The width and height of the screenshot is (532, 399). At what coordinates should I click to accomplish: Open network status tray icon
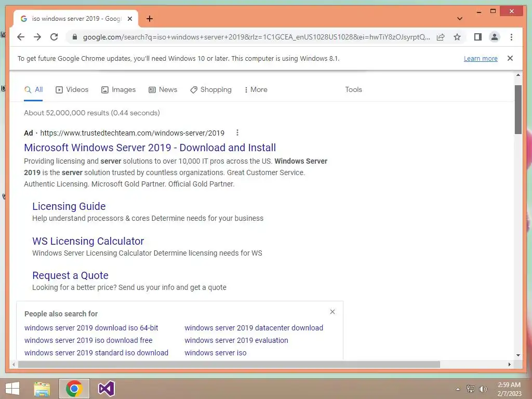pyautogui.click(x=471, y=389)
